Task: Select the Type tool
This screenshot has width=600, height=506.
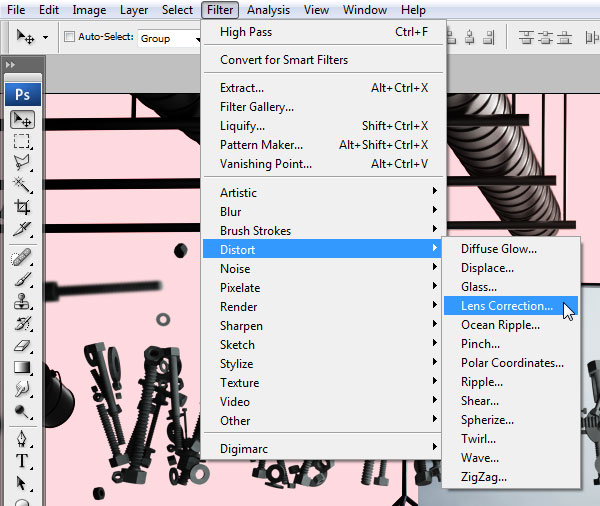Action: [x=23, y=461]
